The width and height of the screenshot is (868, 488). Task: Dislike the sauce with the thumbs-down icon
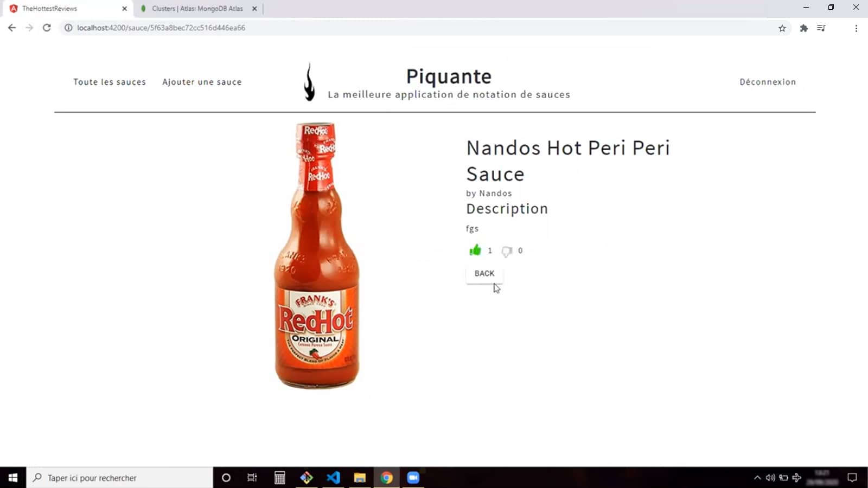click(x=507, y=251)
